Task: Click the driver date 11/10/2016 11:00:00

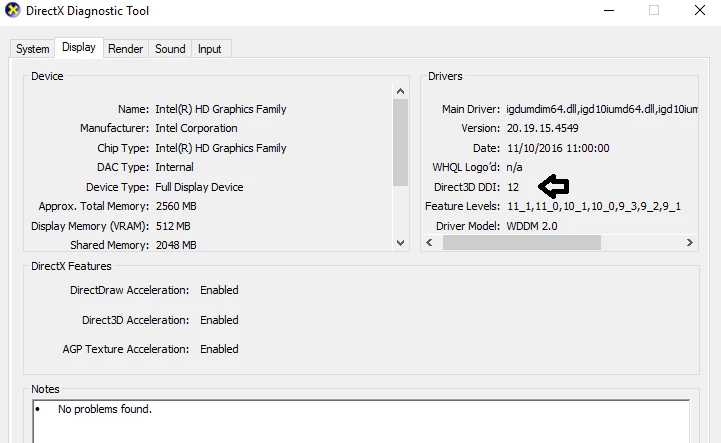Action: click(x=558, y=148)
